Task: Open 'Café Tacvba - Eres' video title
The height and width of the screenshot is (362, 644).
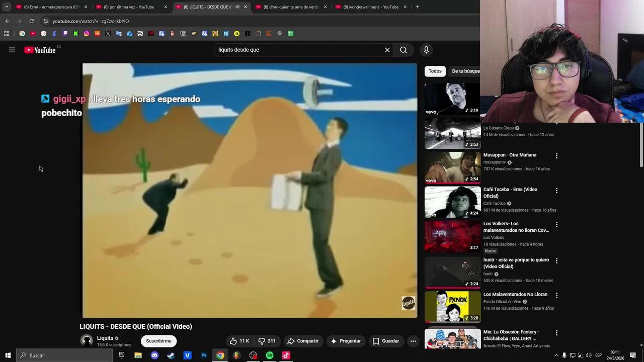Action: (x=510, y=193)
